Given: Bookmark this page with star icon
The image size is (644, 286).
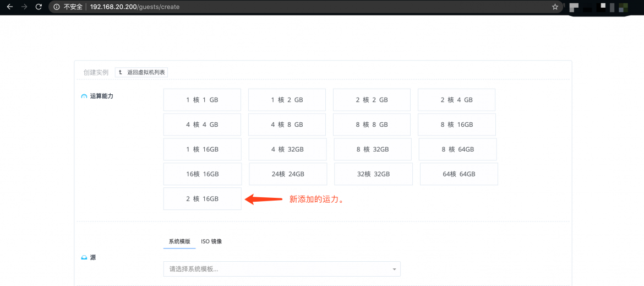Looking at the screenshot, I should [x=555, y=7].
